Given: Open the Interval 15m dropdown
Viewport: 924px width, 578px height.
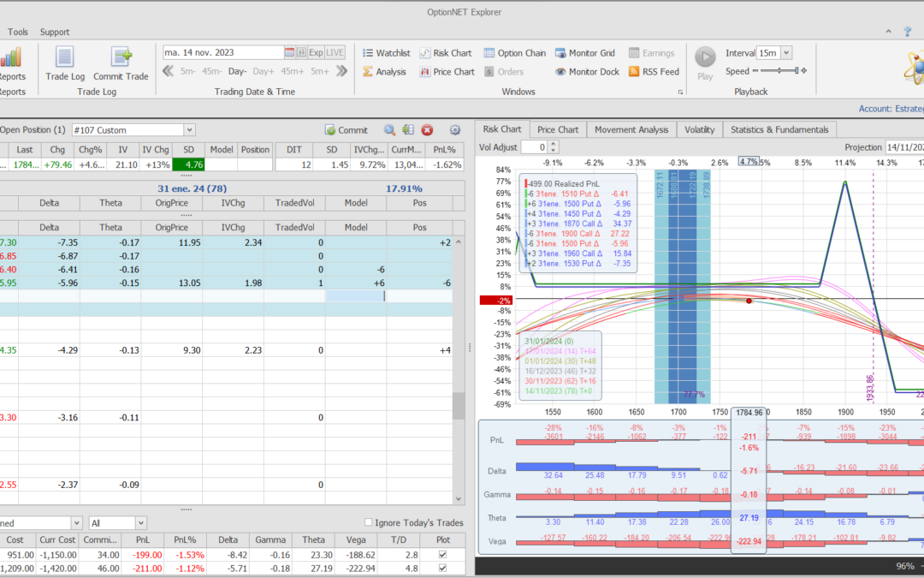Looking at the screenshot, I should point(786,53).
